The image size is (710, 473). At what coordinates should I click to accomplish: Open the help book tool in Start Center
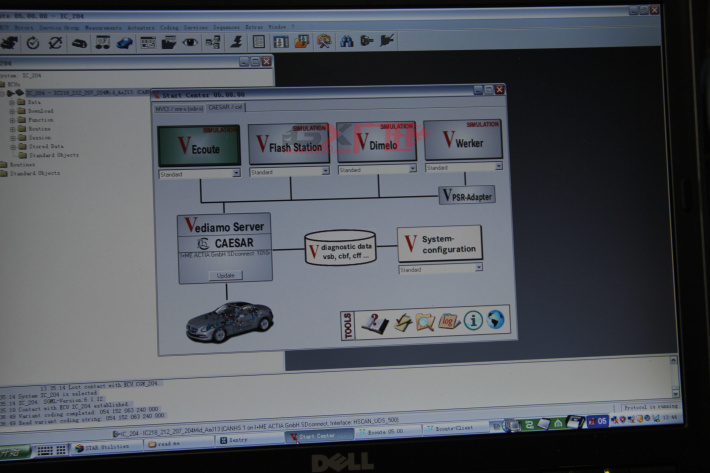(375, 324)
